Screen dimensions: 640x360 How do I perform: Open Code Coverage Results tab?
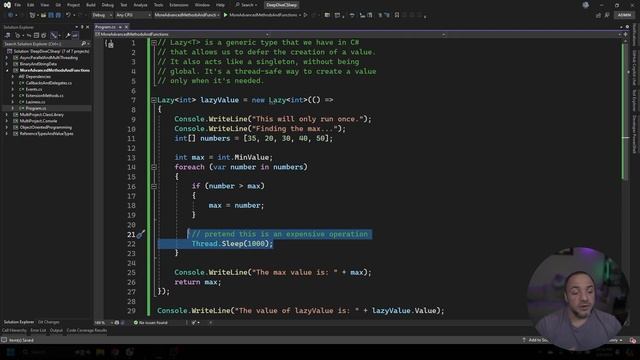coord(87,330)
